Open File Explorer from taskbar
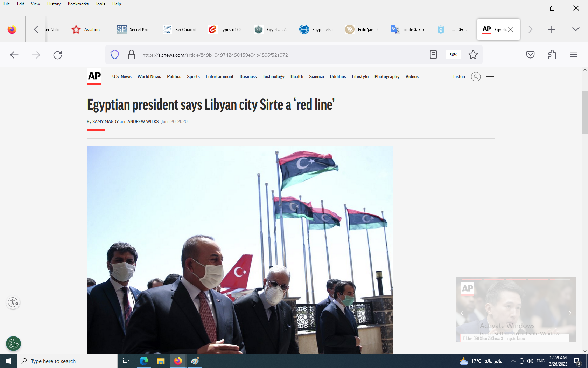The image size is (588, 368). coord(161,361)
